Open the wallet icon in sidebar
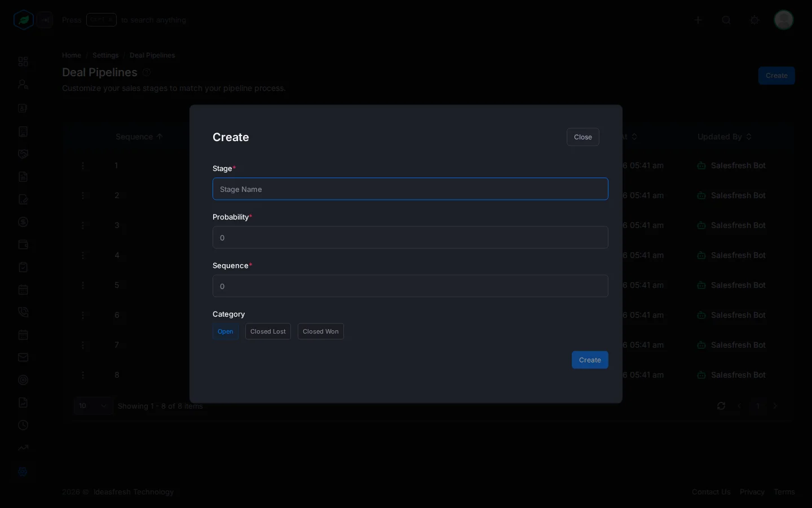This screenshot has height=508, width=812. point(23,244)
